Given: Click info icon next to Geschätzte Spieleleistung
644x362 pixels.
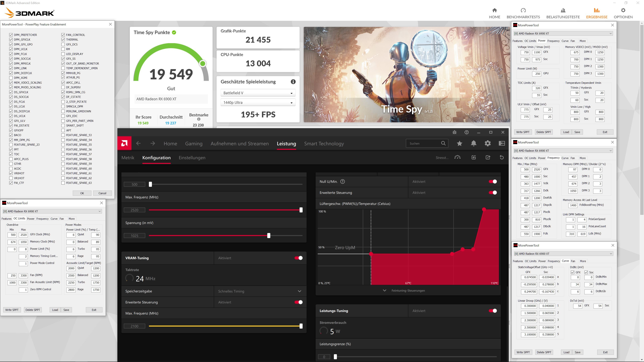Looking at the screenshot, I should pyautogui.click(x=293, y=82).
